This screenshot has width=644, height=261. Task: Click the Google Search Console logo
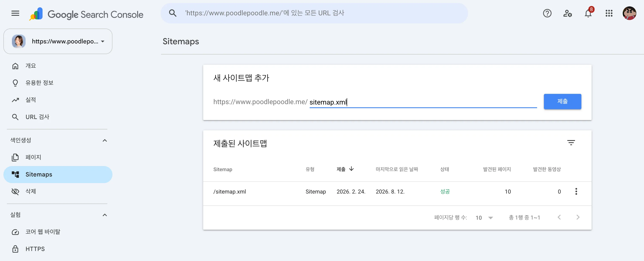click(86, 14)
